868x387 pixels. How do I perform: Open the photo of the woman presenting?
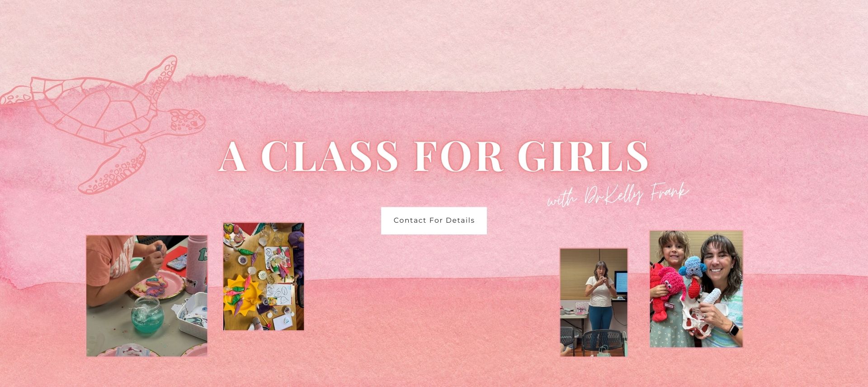594,302
